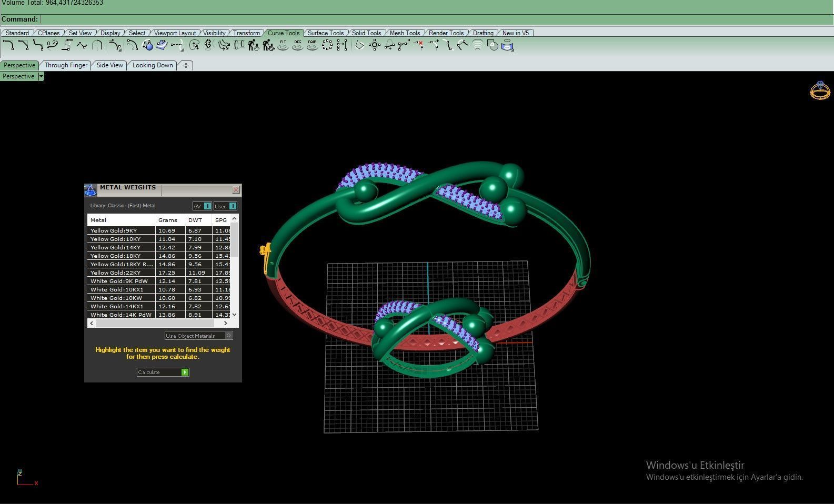834x504 pixels.
Task: Enable Use Object Materials option
Action: pyautogui.click(x=198, y=336)
